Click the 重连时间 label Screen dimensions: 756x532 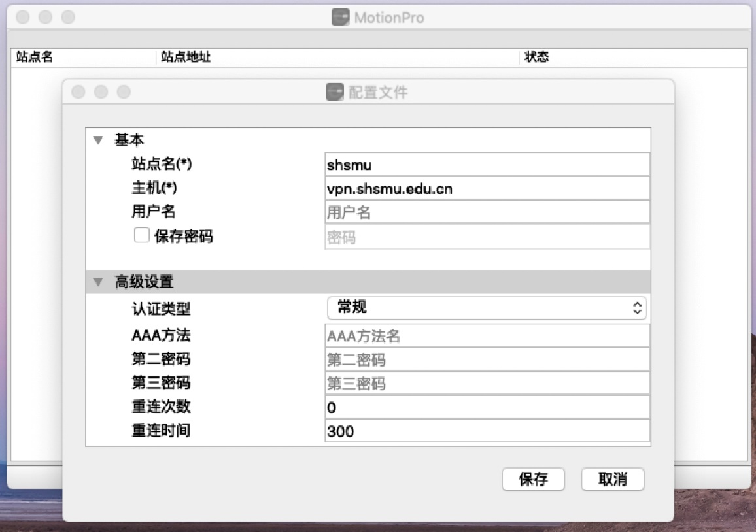click(161, 430)
